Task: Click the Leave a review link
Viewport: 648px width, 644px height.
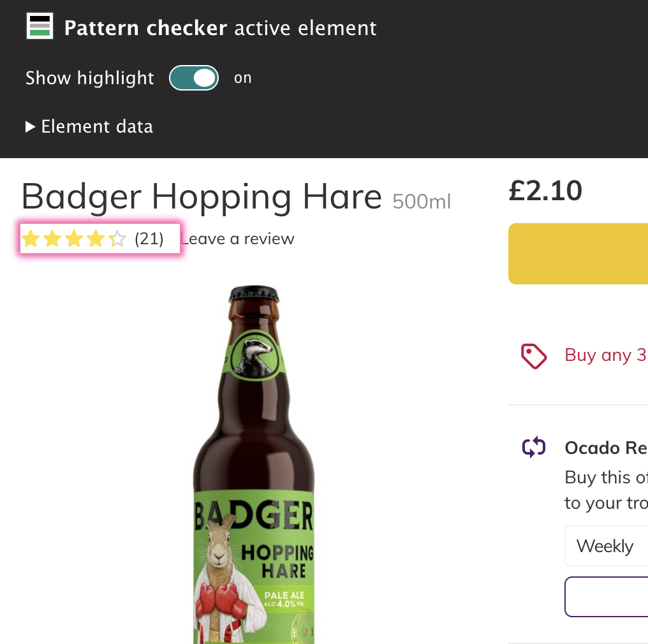Action: point(239,239)
